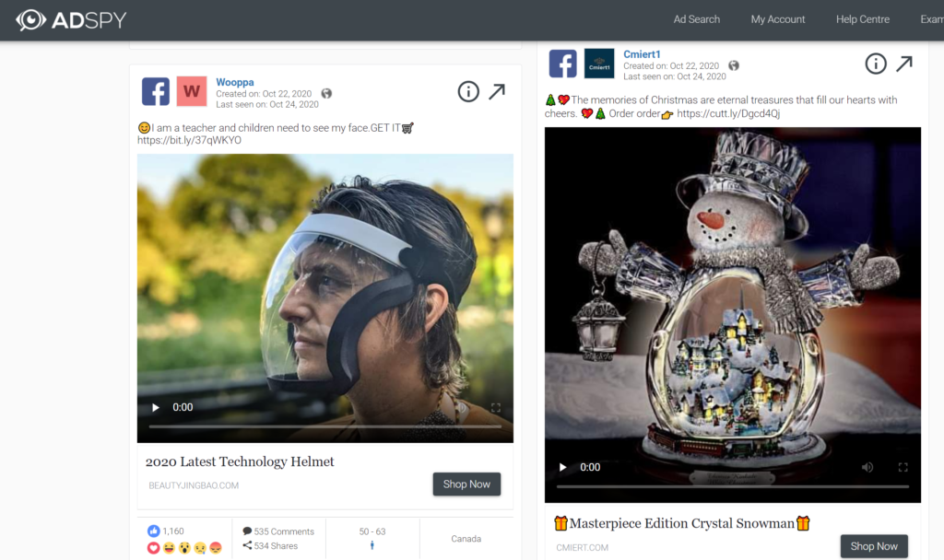Click the love heart reaction icon
Screen dimensions: 944x560
click(153, 548)
